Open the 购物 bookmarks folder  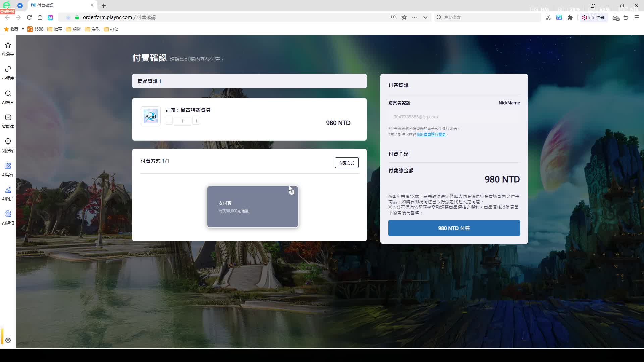coord(73,29)
